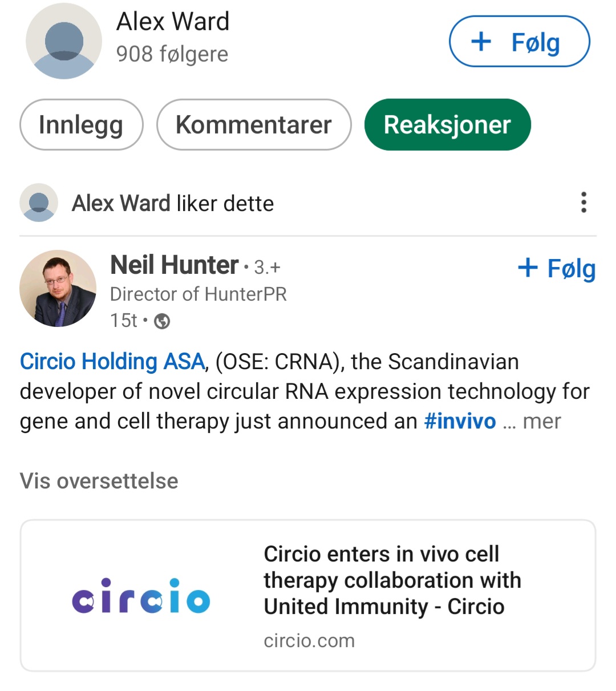Tap Alex Ward's name in the header
This screenshot has height=691, width=616.
(173, 22)
